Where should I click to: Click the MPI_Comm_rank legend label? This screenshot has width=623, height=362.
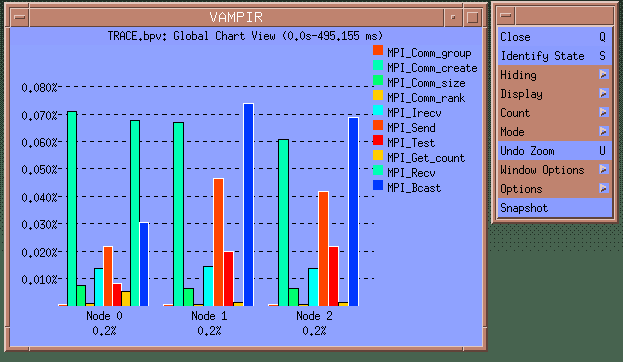[x=426, y=98]
